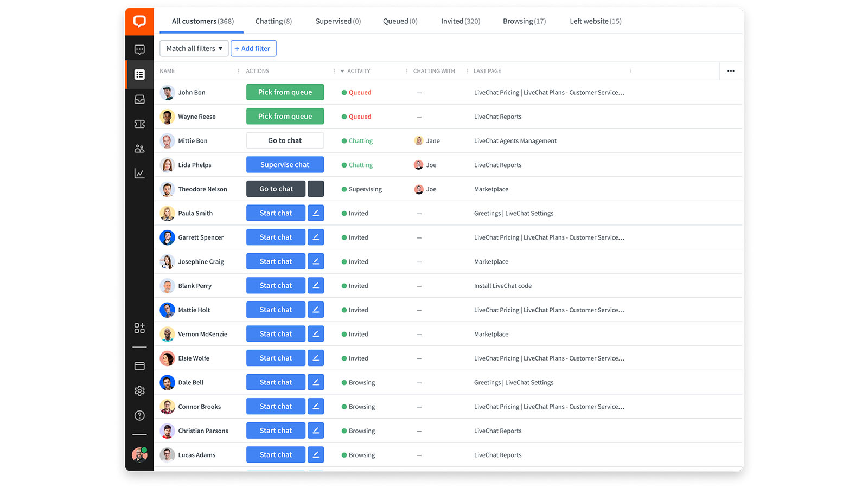Screen dimensions: 868x488
Task: Click LiveChat Agents Management last page text
Action: [515, 141]
